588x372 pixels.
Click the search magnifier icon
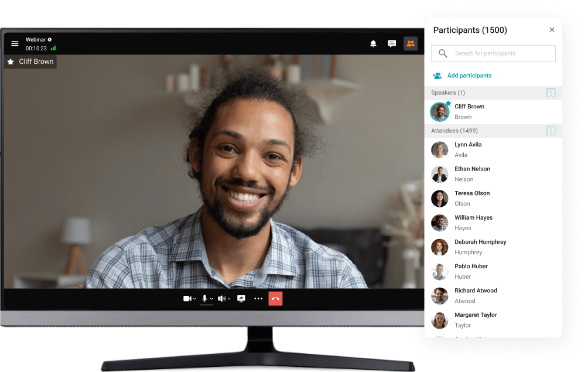443,54
